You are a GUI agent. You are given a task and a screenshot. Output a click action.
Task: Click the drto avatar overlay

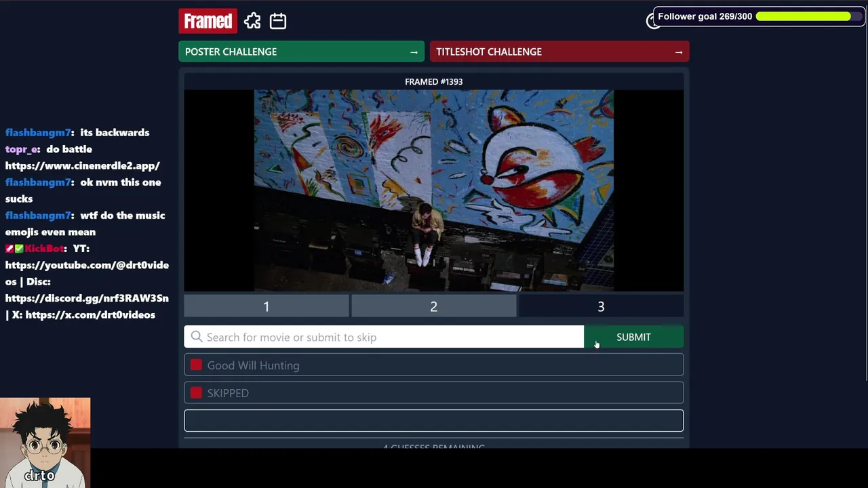pos(45,443)
